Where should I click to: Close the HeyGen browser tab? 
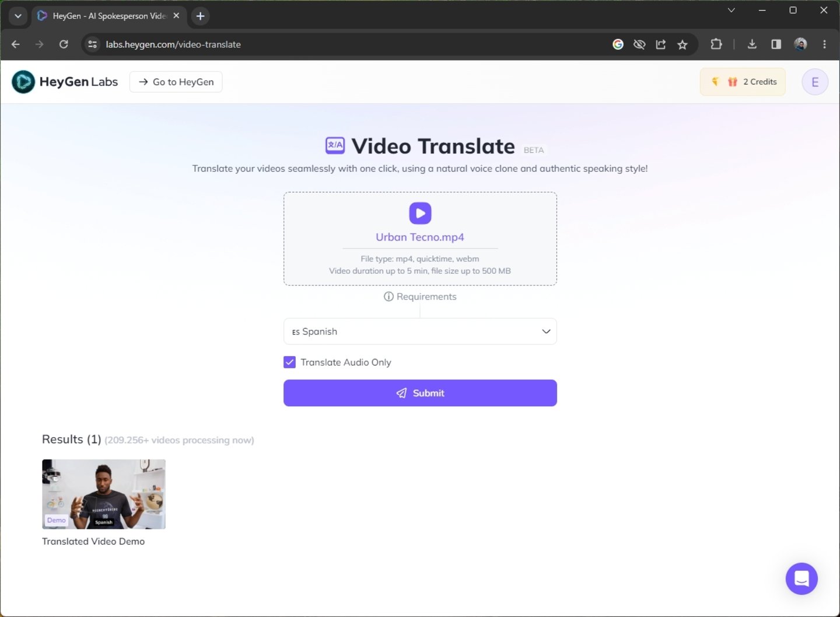coord(176,16)
